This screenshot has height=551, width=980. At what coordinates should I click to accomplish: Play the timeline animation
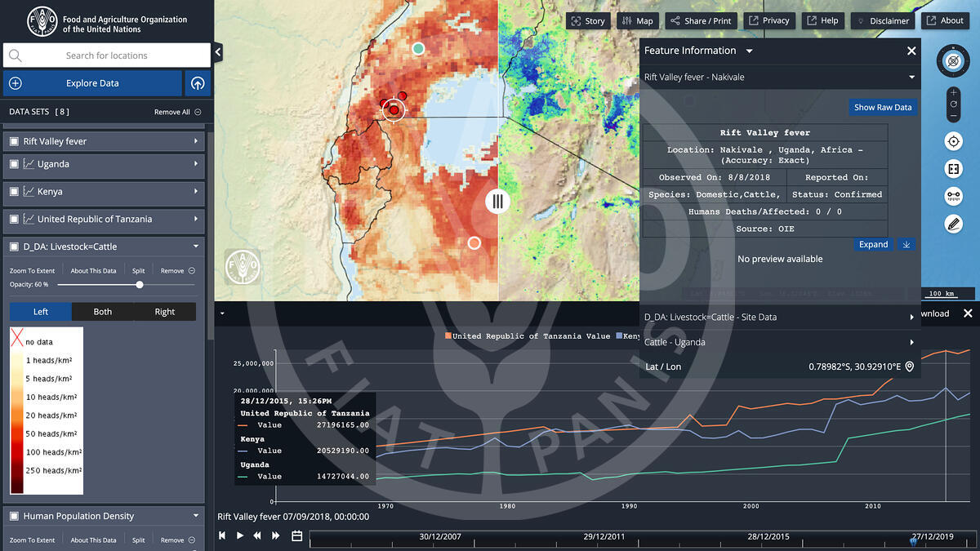[240, 535]
